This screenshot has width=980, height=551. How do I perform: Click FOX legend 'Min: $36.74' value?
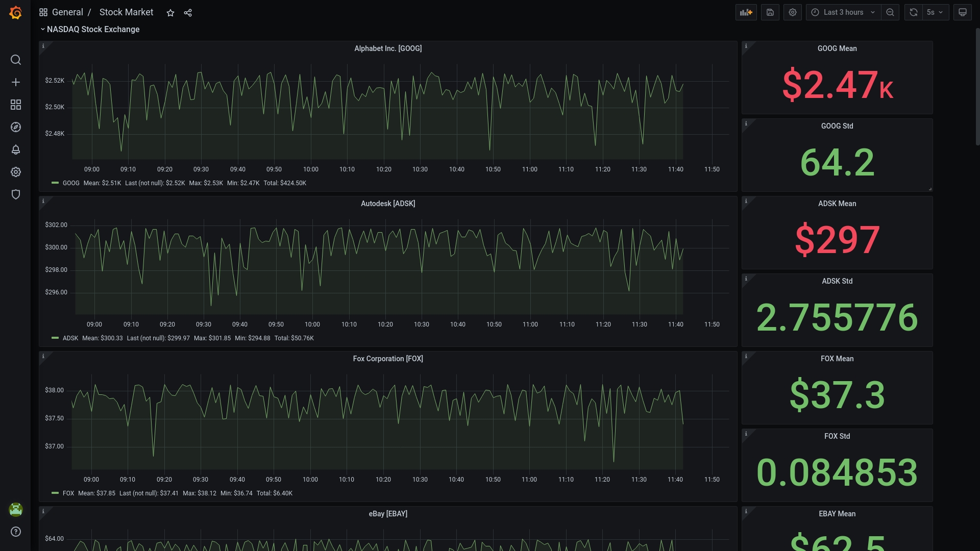pos(236,493)
